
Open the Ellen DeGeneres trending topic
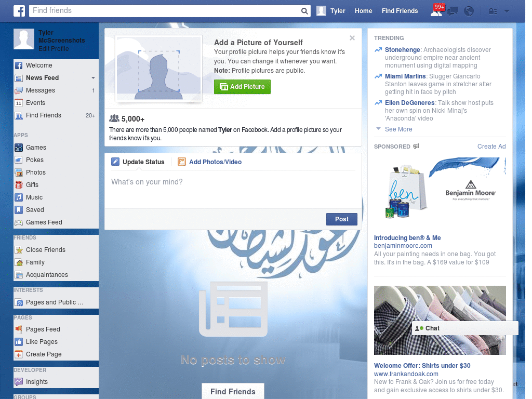click(409, 103)
